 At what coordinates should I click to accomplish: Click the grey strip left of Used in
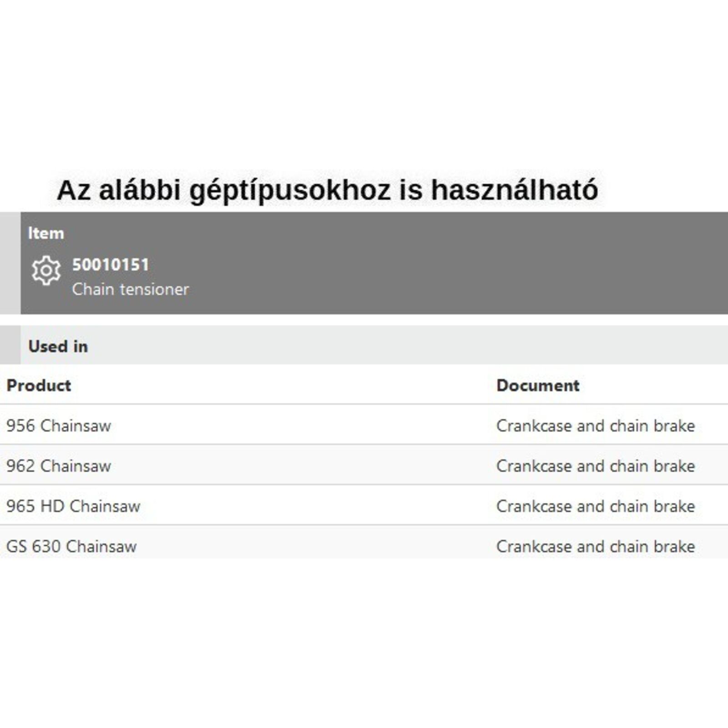click(10, 345)
